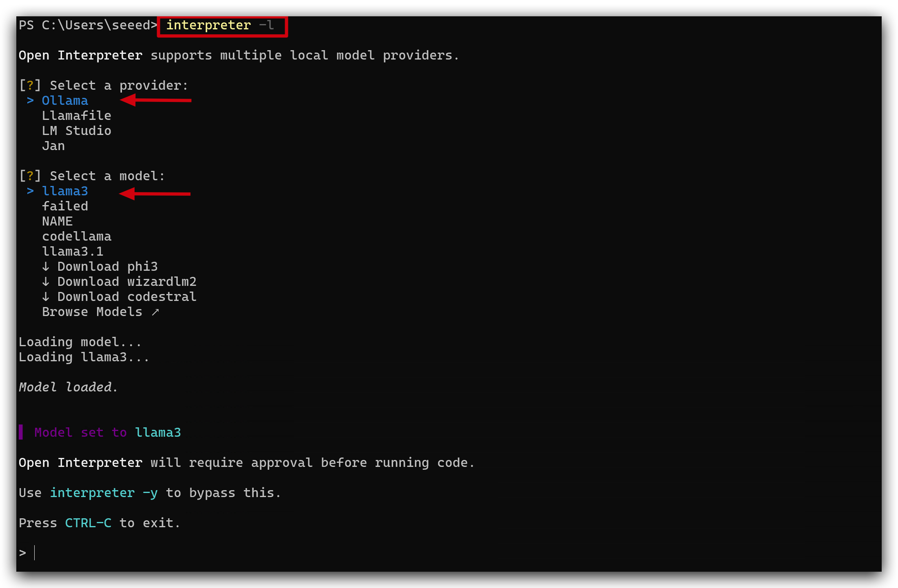Pick the llama3.1 model option
Viewport: 898px width, 588px height.
point(73,252)
